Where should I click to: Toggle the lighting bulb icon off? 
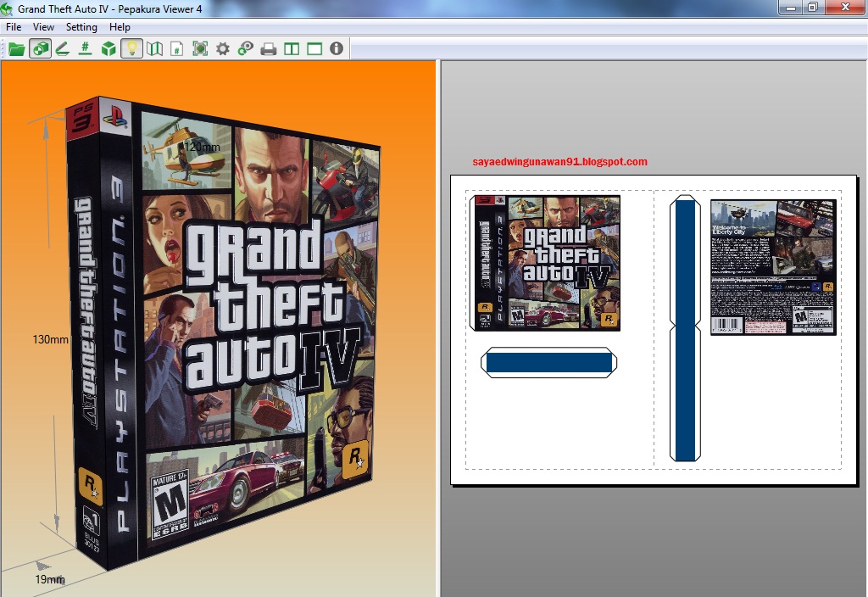(x=131, y=48)
